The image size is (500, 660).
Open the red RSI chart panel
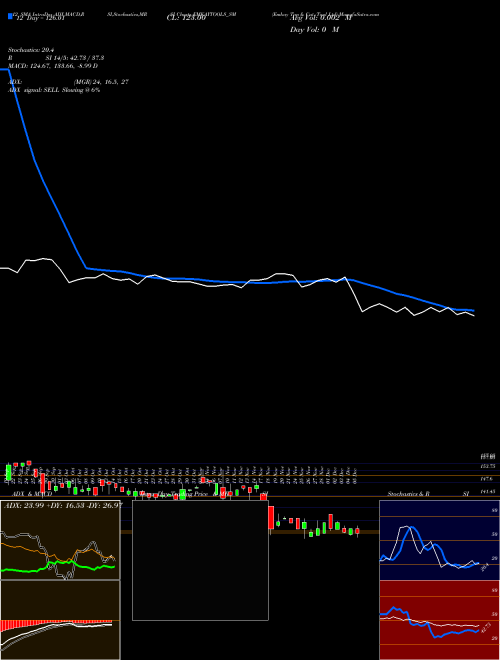(x=439, y=620)
